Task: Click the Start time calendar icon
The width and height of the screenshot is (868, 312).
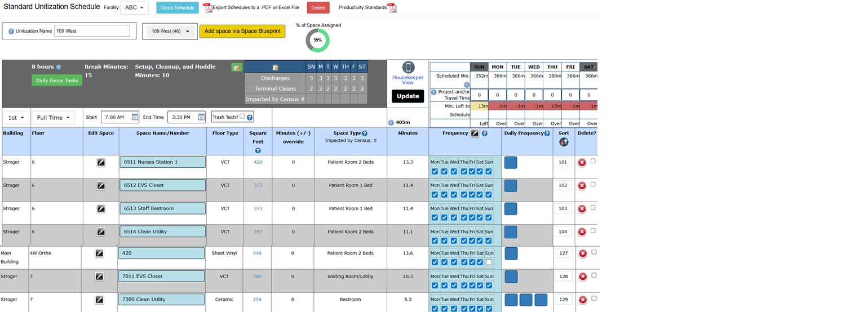Action: [x=135, y=117]
